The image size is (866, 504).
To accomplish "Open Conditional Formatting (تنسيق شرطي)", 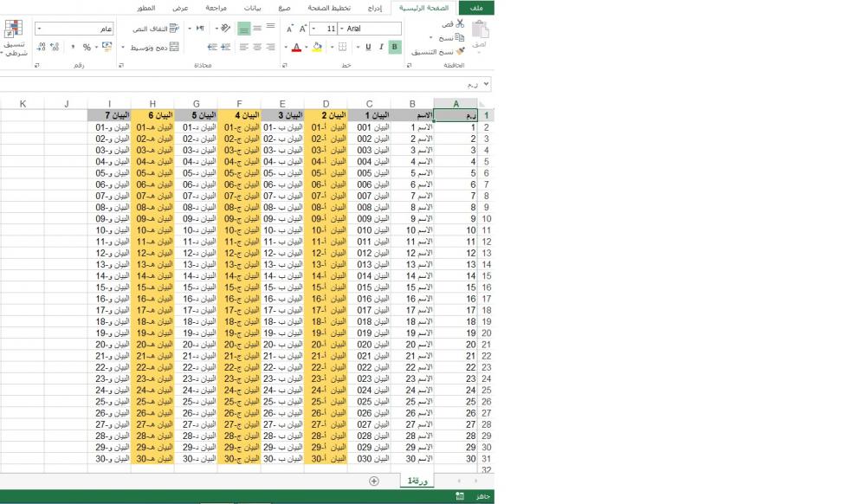I will point(14,38).
